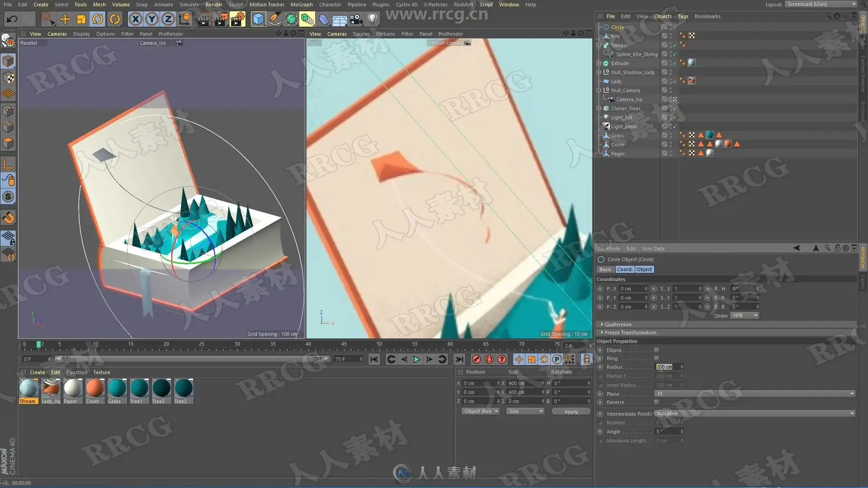Click the Camera object icon

point(356,19)
